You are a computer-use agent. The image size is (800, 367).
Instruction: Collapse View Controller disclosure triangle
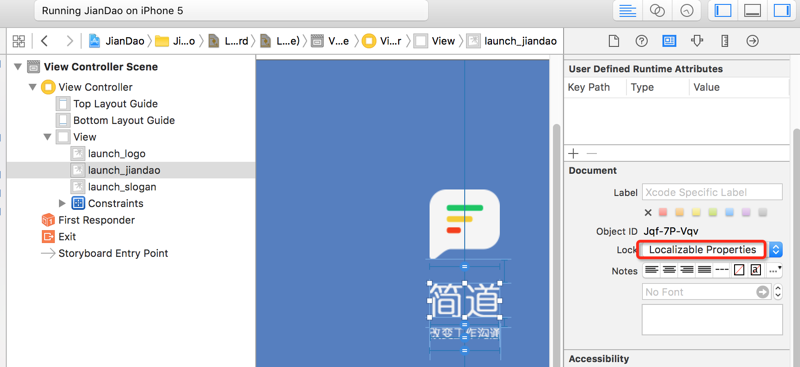coord(33,87)
